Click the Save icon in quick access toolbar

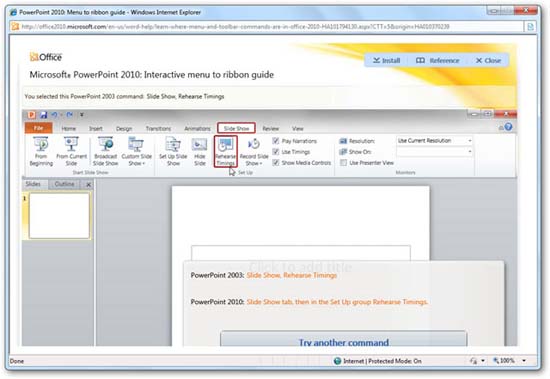click(43, 115)
